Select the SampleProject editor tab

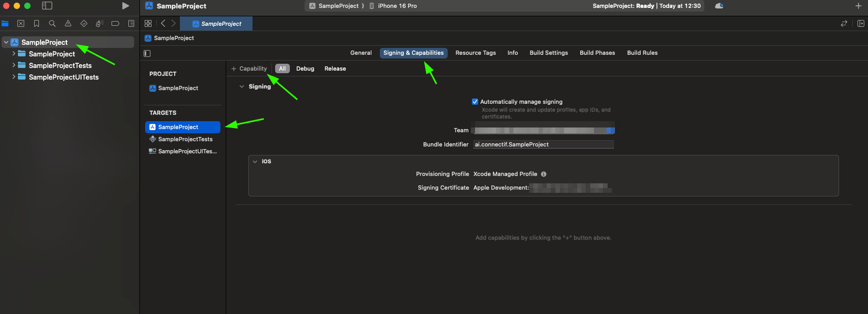click(x=216, y=23)
